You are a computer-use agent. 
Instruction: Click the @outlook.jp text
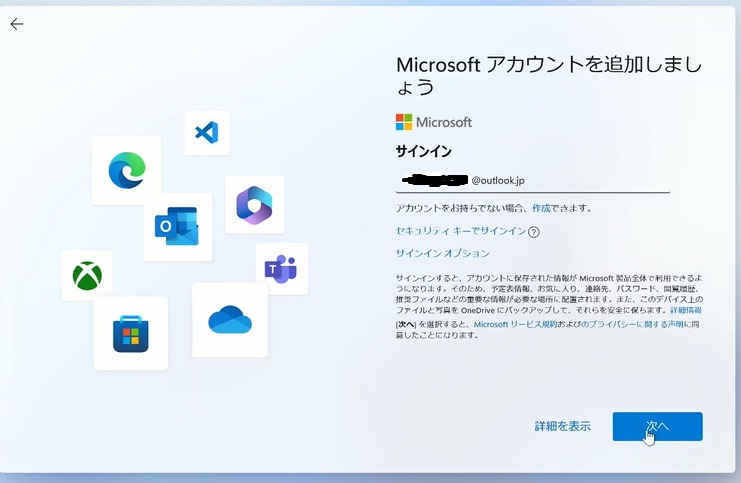(x=498, y=181)
